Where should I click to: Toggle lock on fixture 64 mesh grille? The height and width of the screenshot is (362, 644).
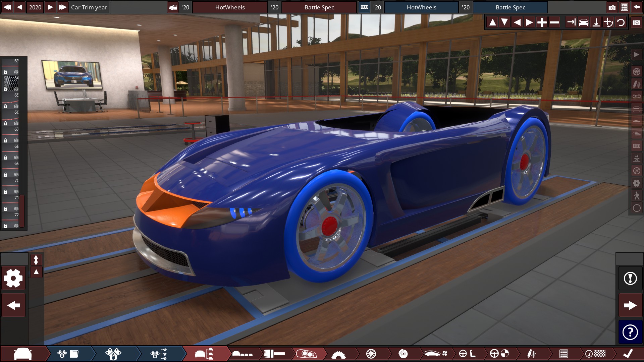[5, 89]
